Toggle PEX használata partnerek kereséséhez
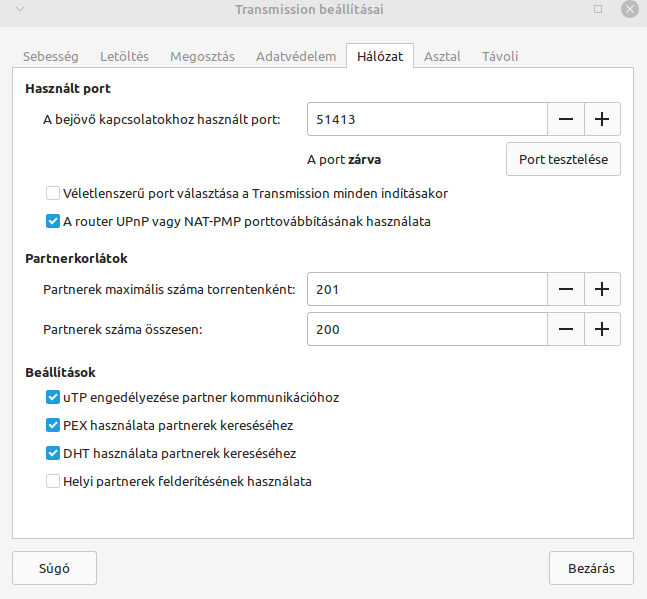647x599 pixels. pos(53,425)
